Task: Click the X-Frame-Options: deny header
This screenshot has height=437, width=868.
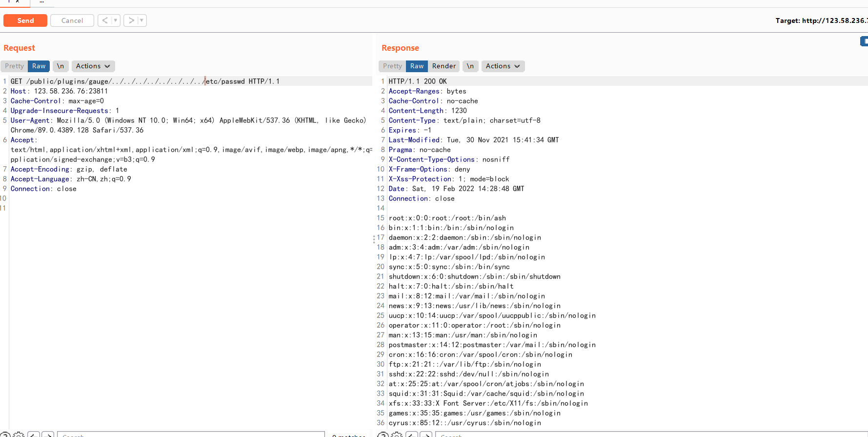Action: click(x=429, y=169)
